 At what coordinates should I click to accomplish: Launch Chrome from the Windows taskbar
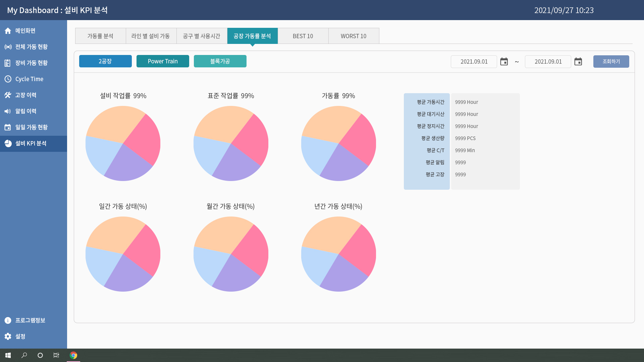pyautogui.click(x=73, y=355)
